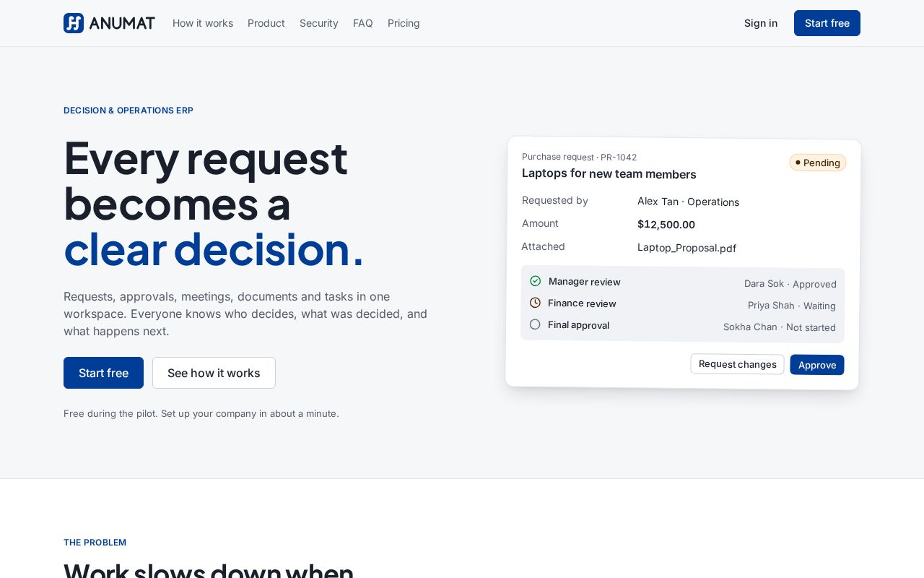Click the Start free button below the headline
This screenshot has width=924, height=578.
tap(103, 373)
